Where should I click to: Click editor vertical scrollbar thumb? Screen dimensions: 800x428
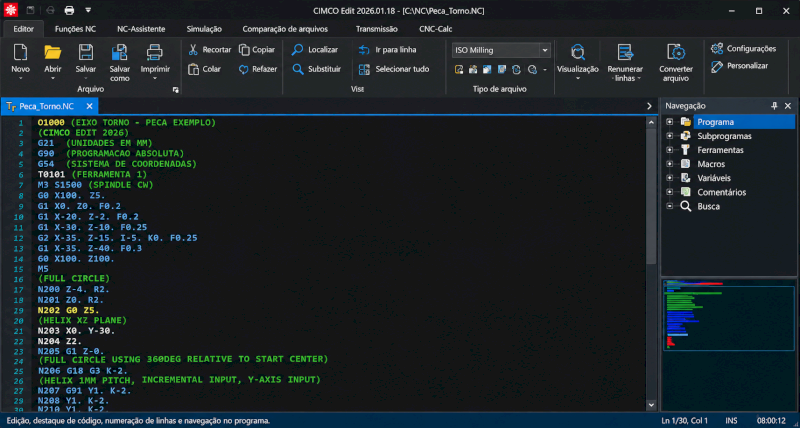click(651, 196)
